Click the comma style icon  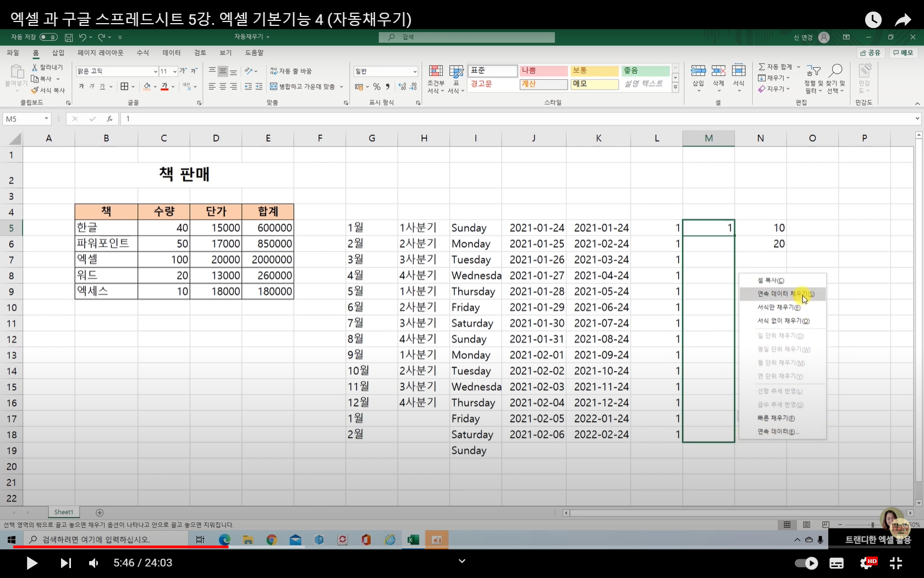coord(388,86)
